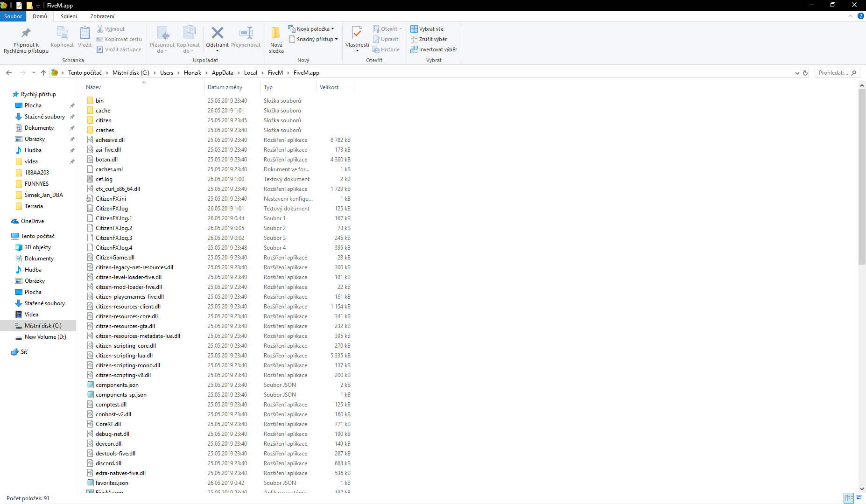Screen dimensions: 866x504
Task: Click the search field Prohledat
Action: pyautogui.click(x=833, y=73)
